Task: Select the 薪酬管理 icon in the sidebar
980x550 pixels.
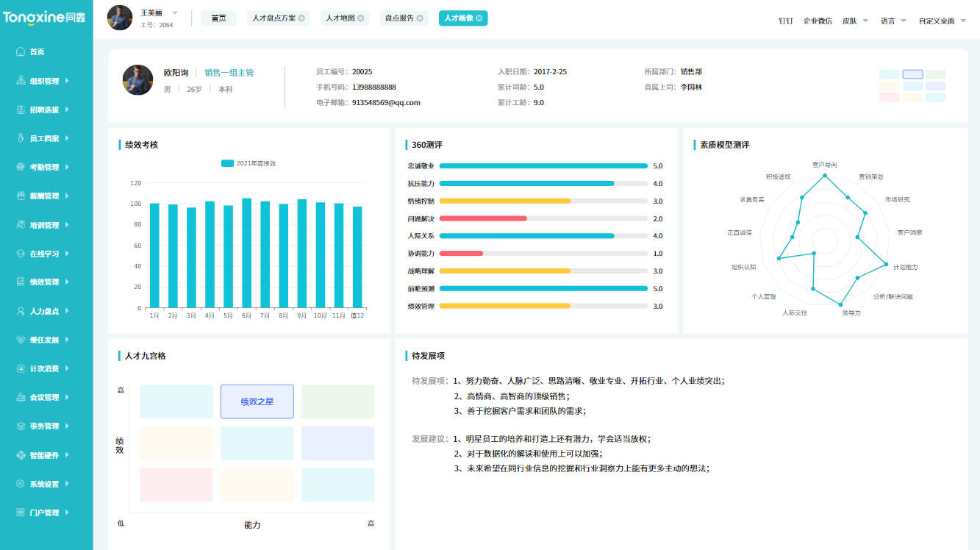Action: point(18,195)
